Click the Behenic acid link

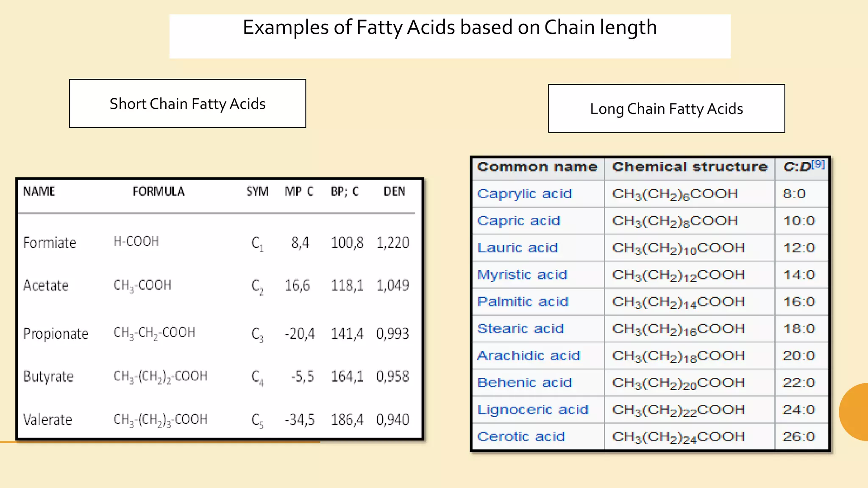[x=525, y=383]
